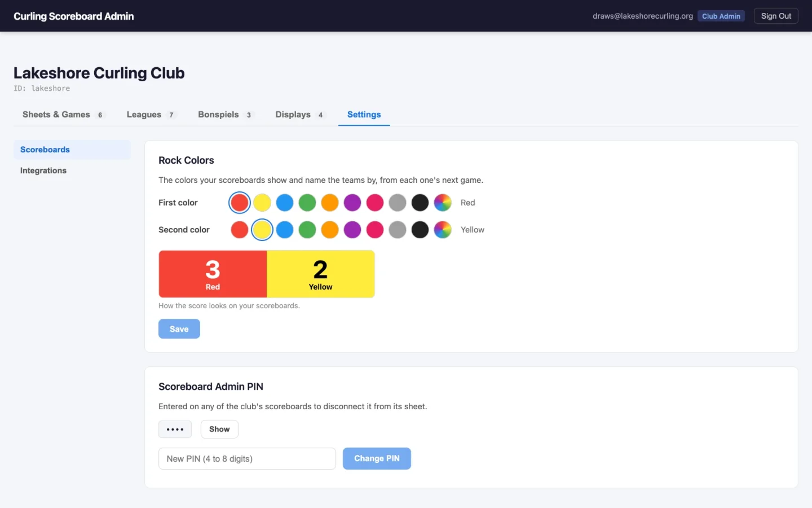Click the masked PIN dots field
The height and width of the screenshot is (508, 812).
pos(175,429)
